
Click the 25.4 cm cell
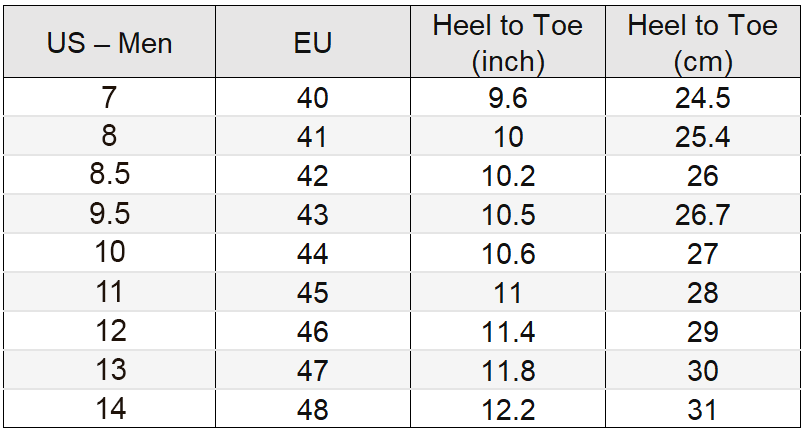tap(702, 136)
